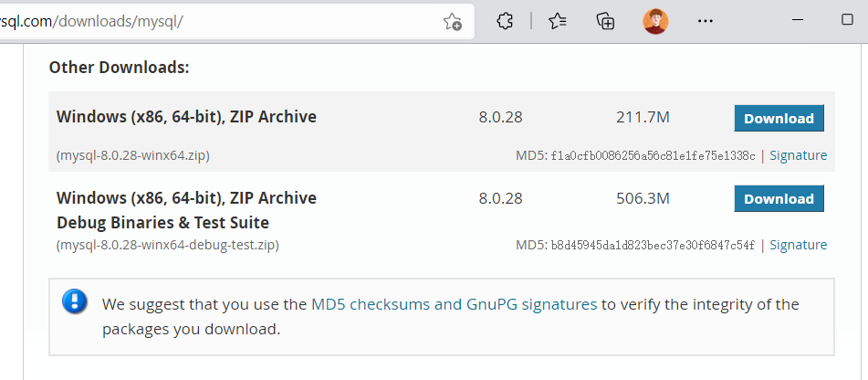The image size is (868, 380).
Task: Click the MD5 hash starting with f1a0cfb
Action: [653, 156]
